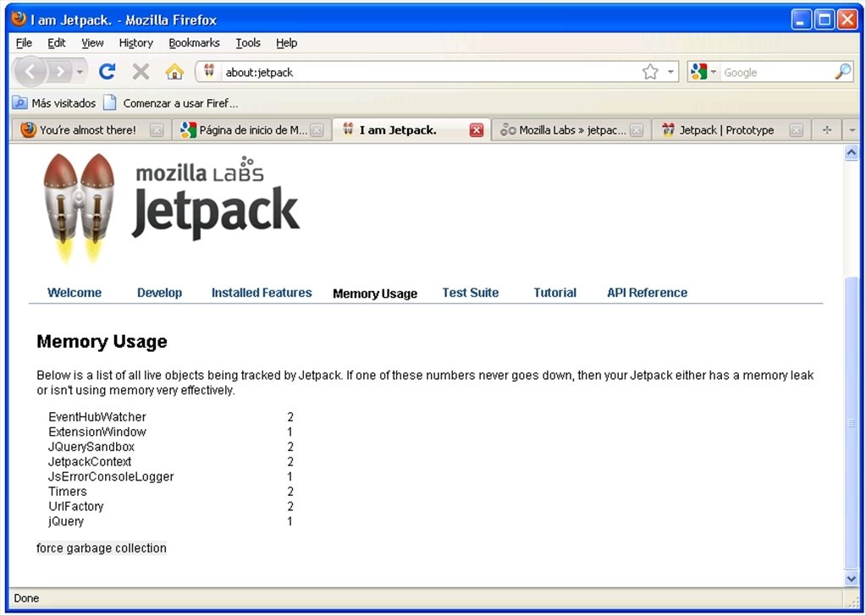Click the Timers list entry
This screenshot has width=866, height=616.
click(68, 492)
